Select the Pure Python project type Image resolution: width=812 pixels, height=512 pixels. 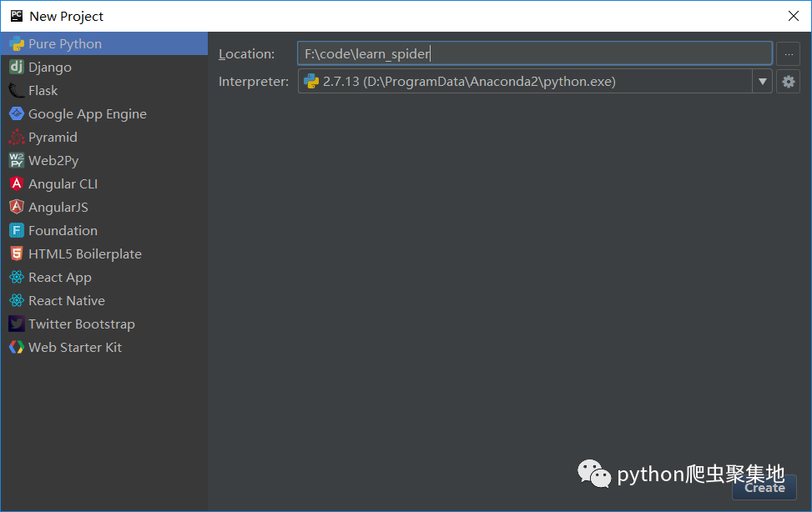click(x=104, y=43)
